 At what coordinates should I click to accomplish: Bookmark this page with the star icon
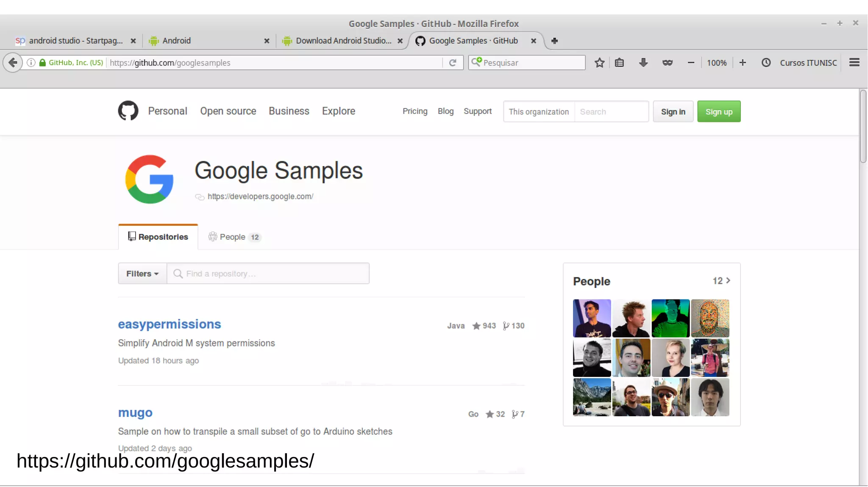(x=599, y=63)
